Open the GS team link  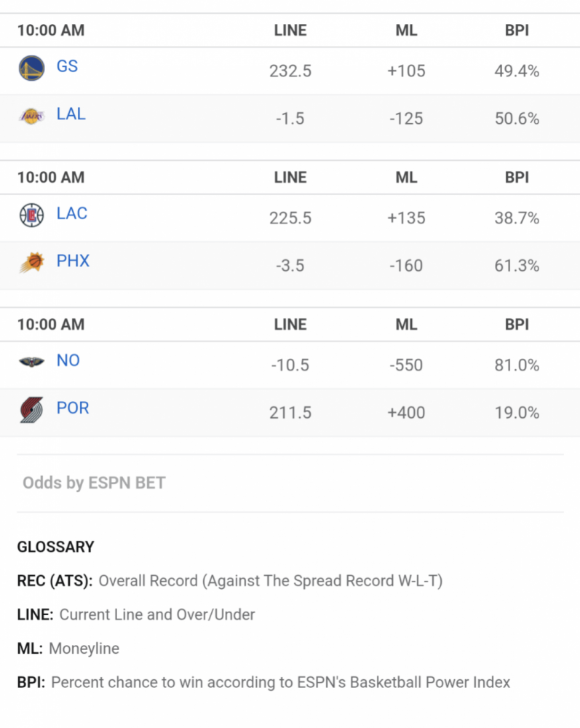(67, 66)
